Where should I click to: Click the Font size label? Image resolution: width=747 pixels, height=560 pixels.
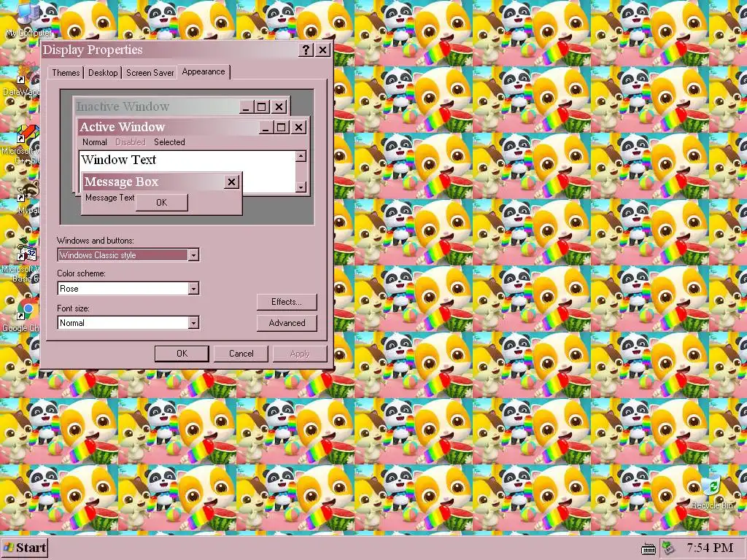pyautogui.click(x=73, y=308)
